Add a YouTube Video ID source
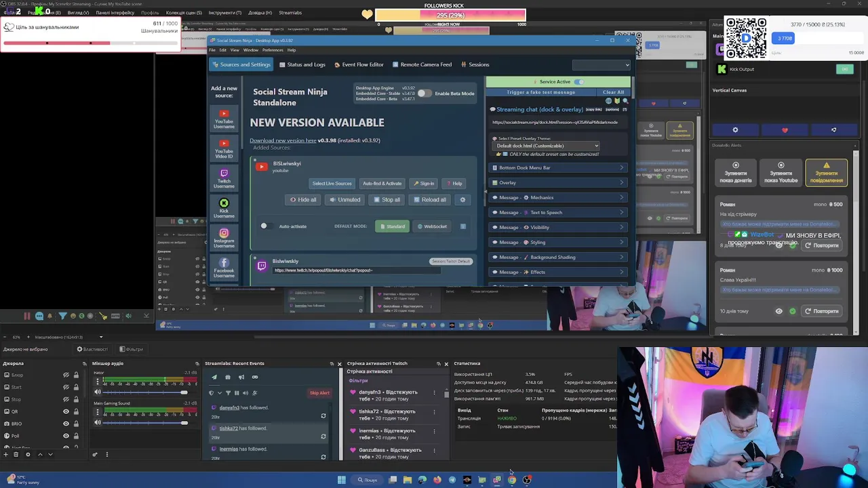 tap(224, 149)
